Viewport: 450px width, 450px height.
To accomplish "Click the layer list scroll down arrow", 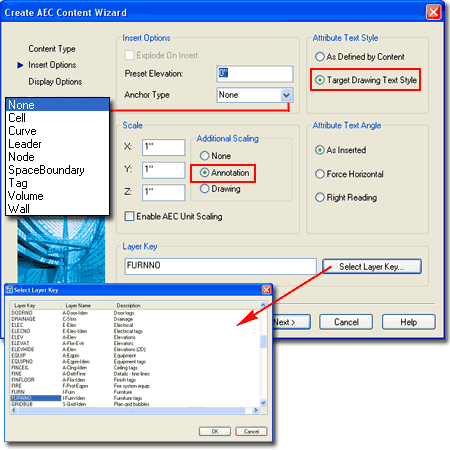I will pos(263,403).
